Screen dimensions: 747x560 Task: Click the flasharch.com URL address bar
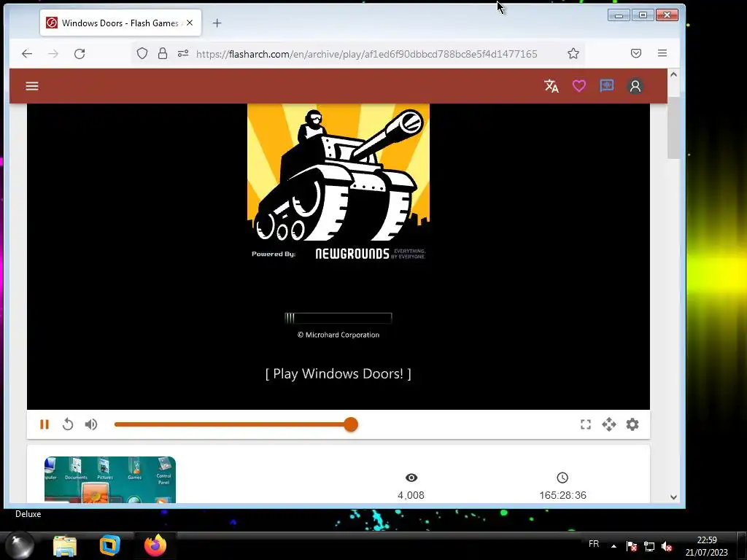(x=367, y=54)
